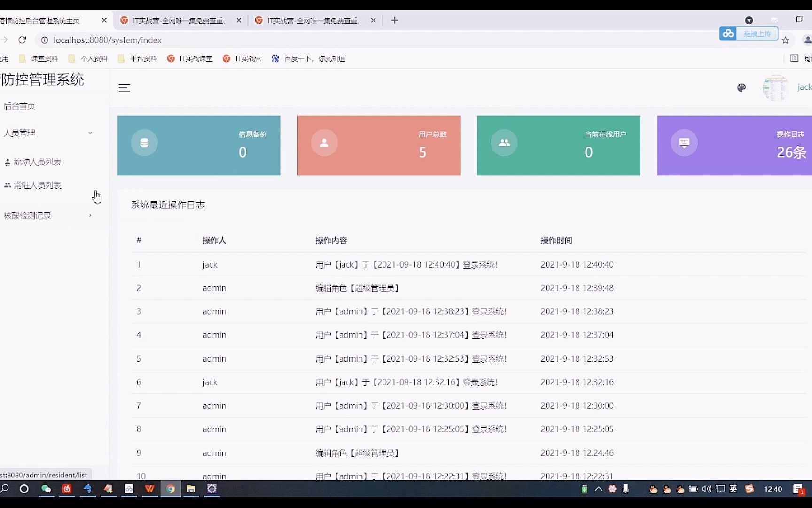Open Chrome from the taskbar
This screenshot has width=812, height=508.
click(x=170, y=489)
